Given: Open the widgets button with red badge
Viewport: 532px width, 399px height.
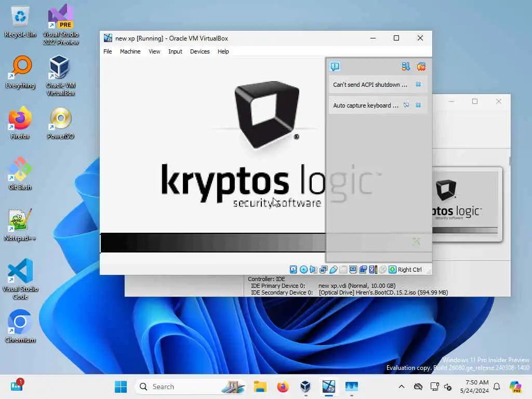Looking at the screenshot, I should pos(16,386).
